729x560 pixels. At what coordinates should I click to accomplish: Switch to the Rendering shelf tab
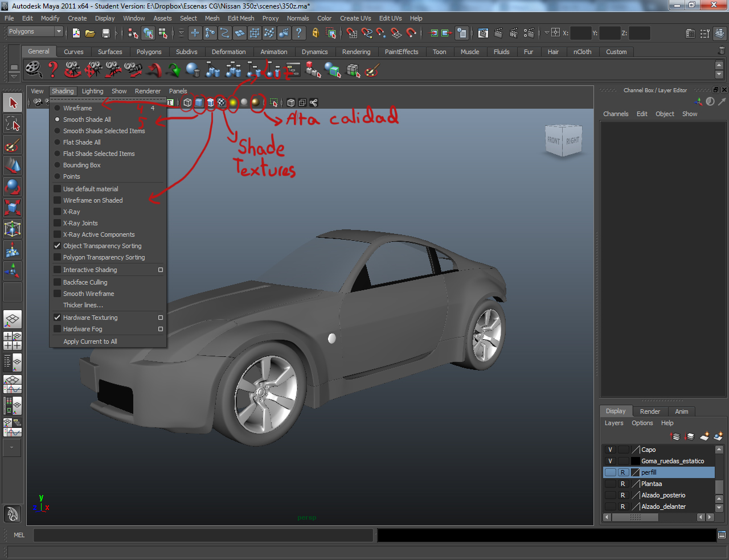click(x=357, y=52)
